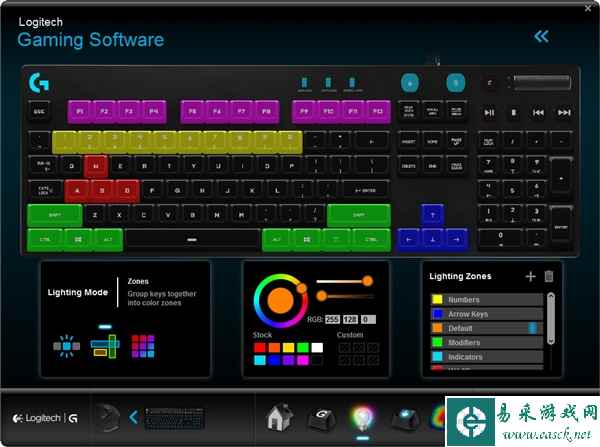Click the F12 key on keyboard
The width and height of the screenshot is (600, 447).
pos(378,111)
